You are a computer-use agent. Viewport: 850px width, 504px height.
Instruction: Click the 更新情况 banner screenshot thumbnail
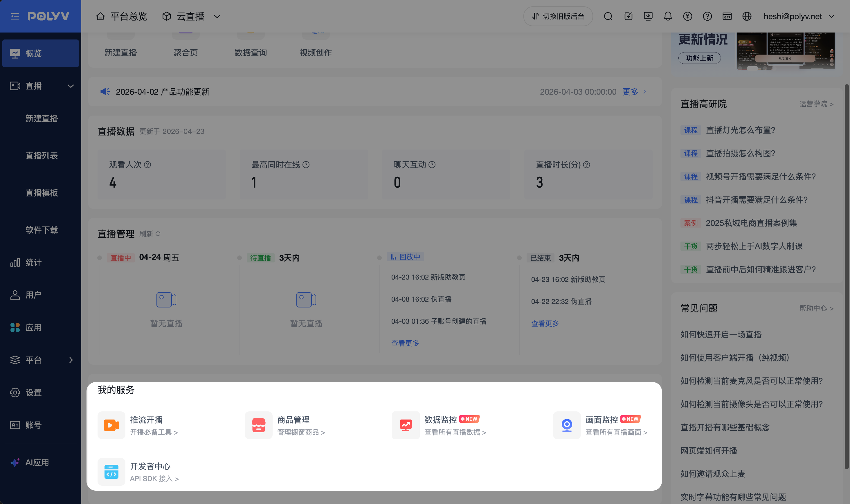[786, 51]
